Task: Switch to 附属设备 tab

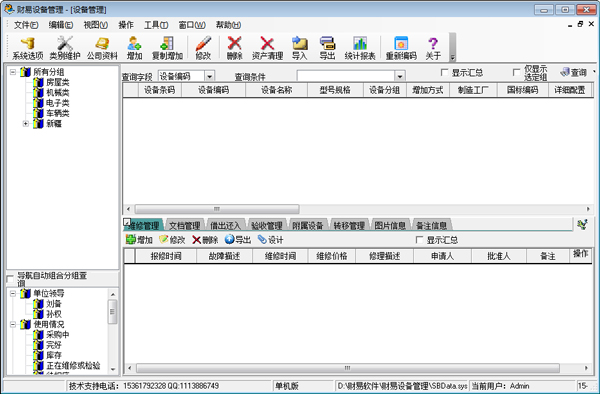Action: coord(308,225)
